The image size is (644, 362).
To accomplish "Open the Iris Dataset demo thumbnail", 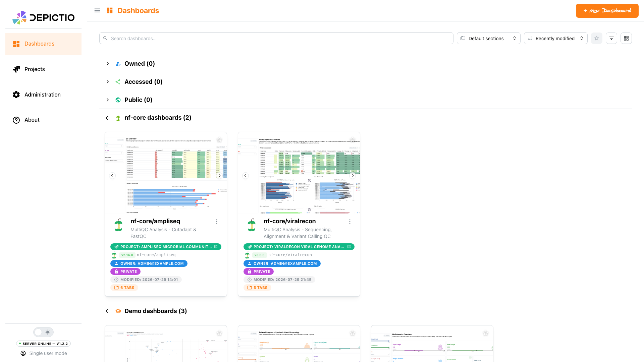I will 432,344.
